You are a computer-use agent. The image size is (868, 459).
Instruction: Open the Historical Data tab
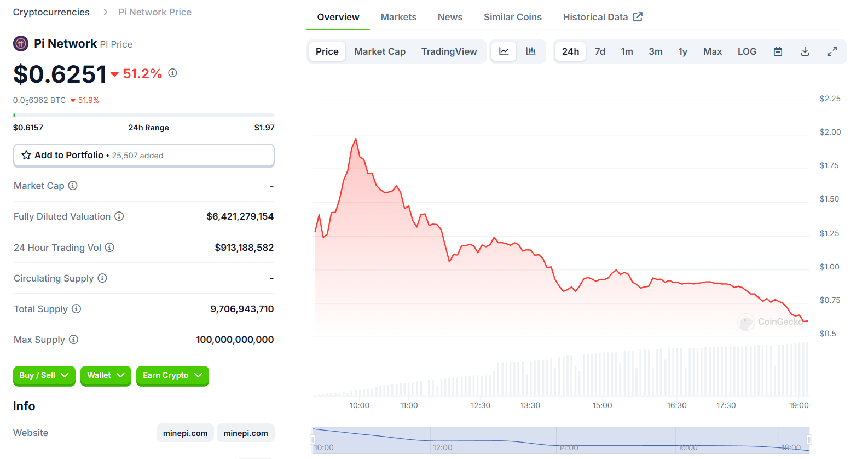coord(603,17)
